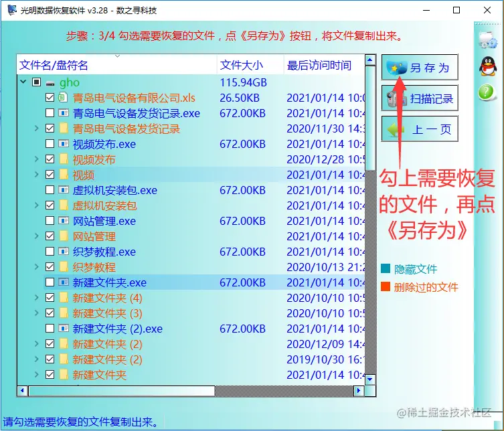Click the folder icon of 视频发布
Image resolution: width=504 pixels, height=431 pixels.
(x=64, y=159)
